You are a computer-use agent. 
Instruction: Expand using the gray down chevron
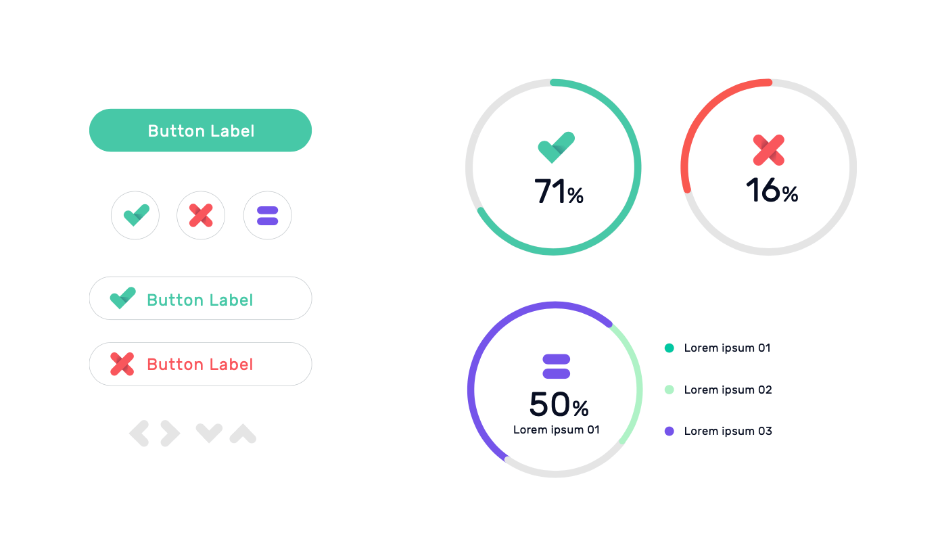[209, 433]
